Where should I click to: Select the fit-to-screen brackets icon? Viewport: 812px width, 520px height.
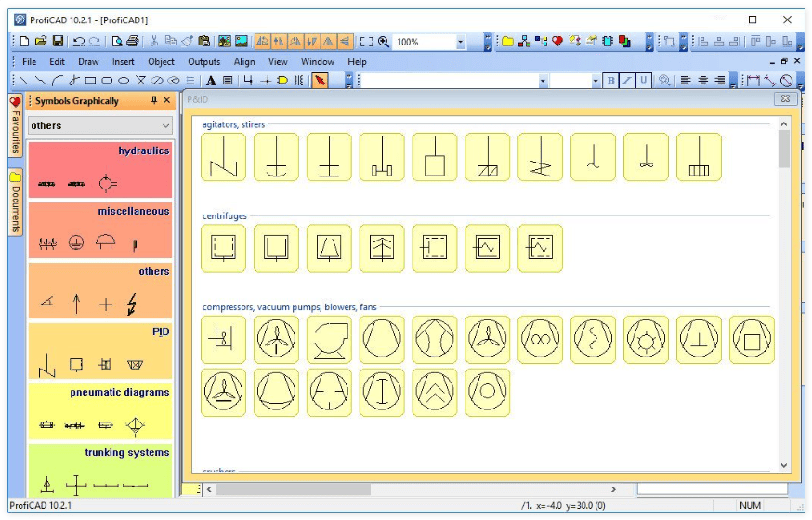tap(367, 42)
